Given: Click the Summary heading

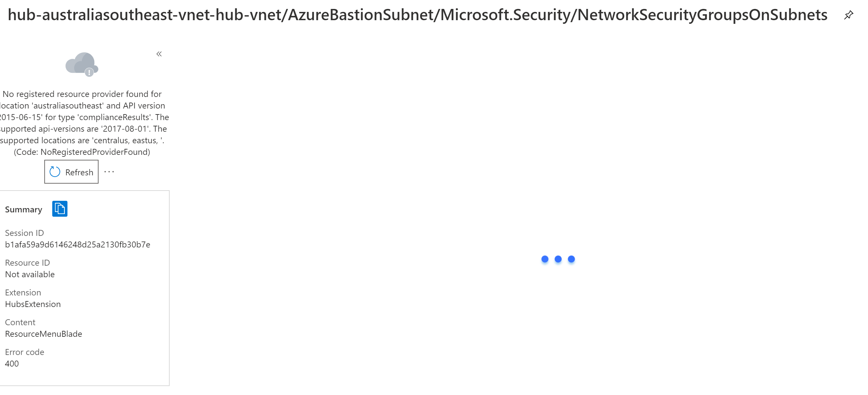Looking at the screenshot, I should pos(23,209).
